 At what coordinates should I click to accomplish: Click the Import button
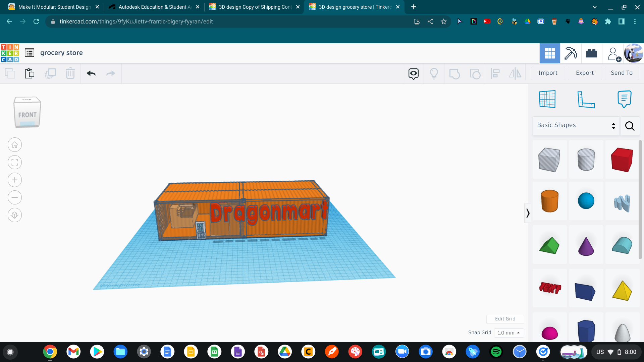pyautogui.click(x=548, y=73)
